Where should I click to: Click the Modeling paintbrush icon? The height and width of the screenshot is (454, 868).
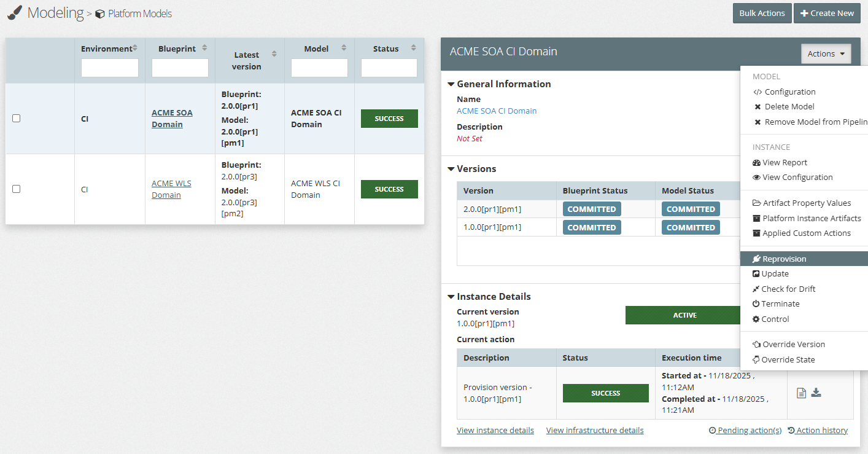click(x=15, y=13)
